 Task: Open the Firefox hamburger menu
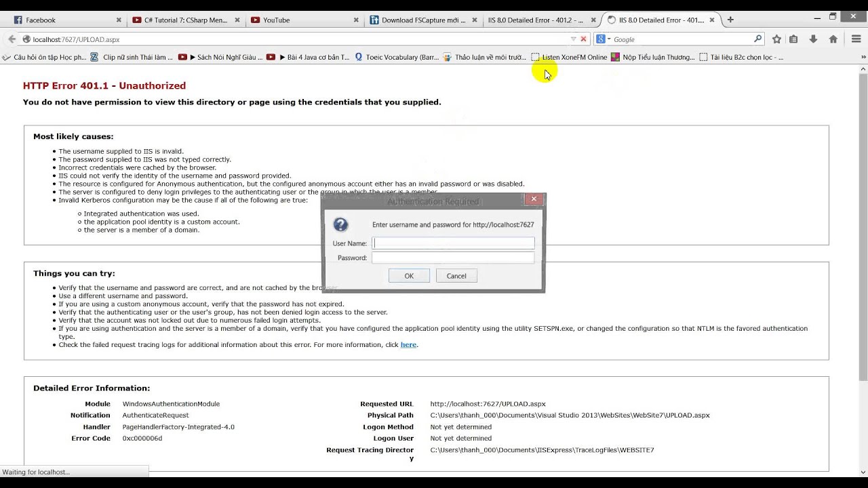coord(856,39)
